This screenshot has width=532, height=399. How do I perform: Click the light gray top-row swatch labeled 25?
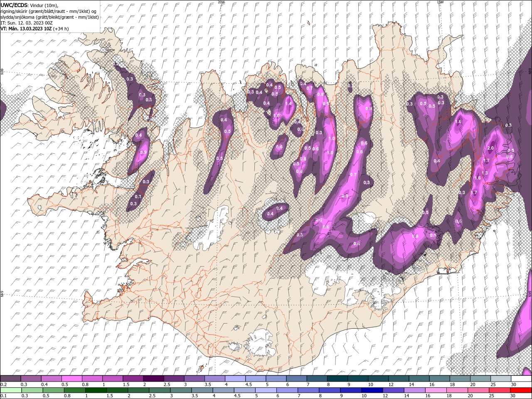(x=500, y=379)
